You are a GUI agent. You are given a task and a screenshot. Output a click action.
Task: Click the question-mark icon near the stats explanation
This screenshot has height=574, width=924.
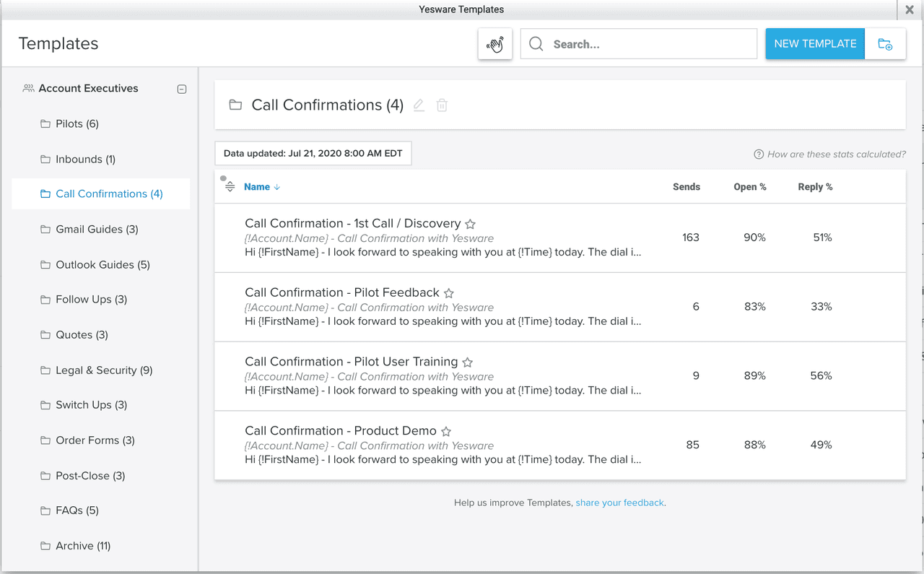point(759,154)
